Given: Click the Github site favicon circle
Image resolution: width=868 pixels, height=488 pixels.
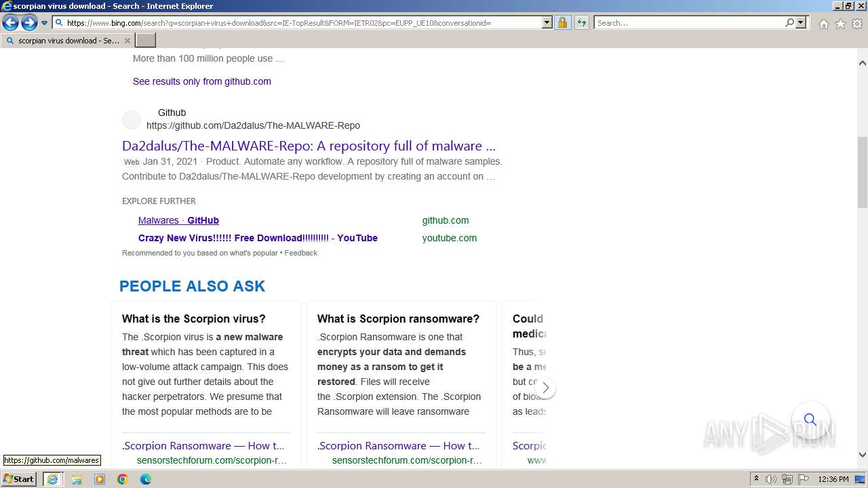Looking at the screenshot, I should point(132,120).
